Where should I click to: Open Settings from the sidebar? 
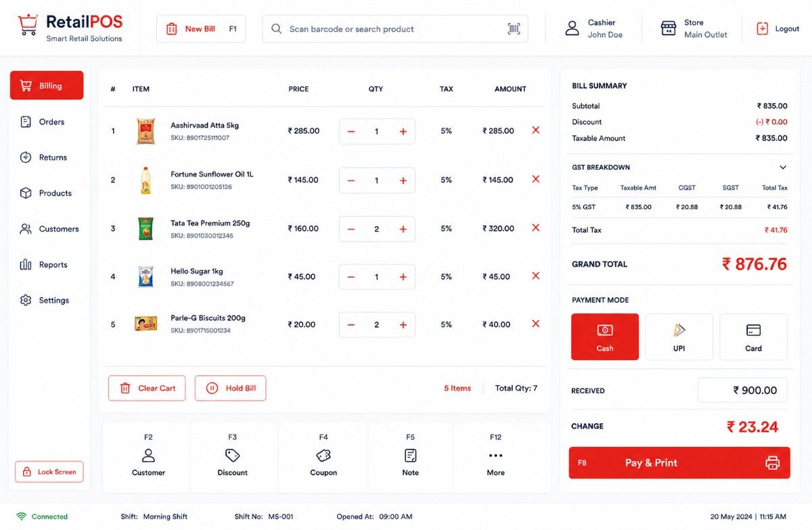47,300
